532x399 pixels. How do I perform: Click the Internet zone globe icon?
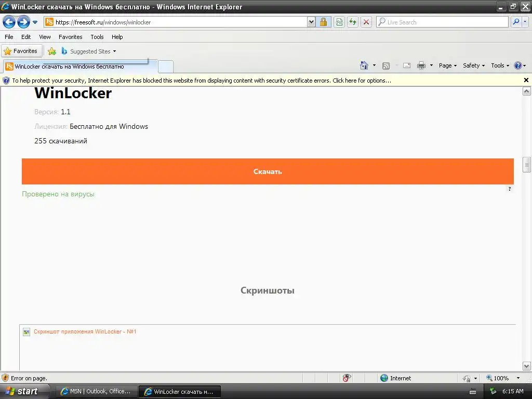point(384,378)
